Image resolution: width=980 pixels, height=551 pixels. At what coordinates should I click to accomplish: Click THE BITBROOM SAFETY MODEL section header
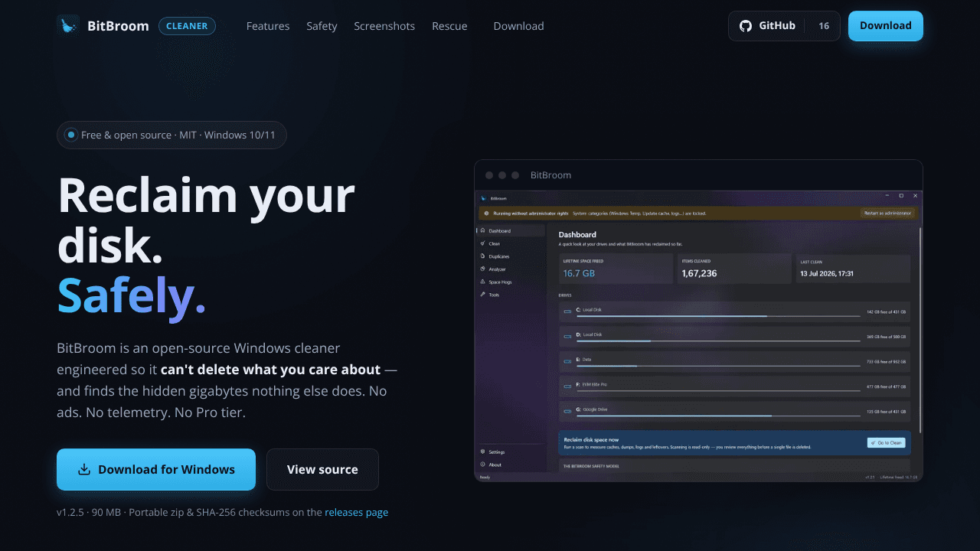[x=592, y=466]
